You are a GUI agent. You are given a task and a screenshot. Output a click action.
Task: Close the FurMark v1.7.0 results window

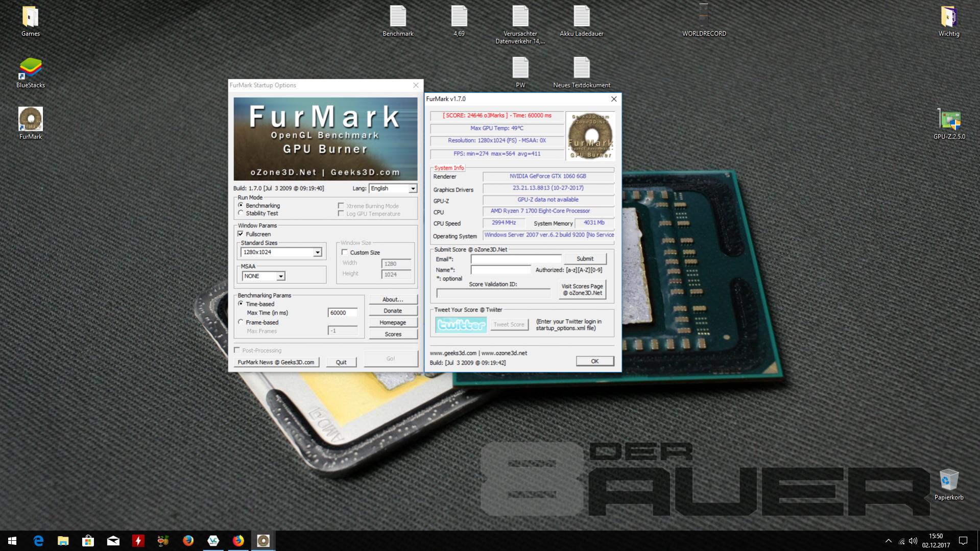click(x=614, y=99)
